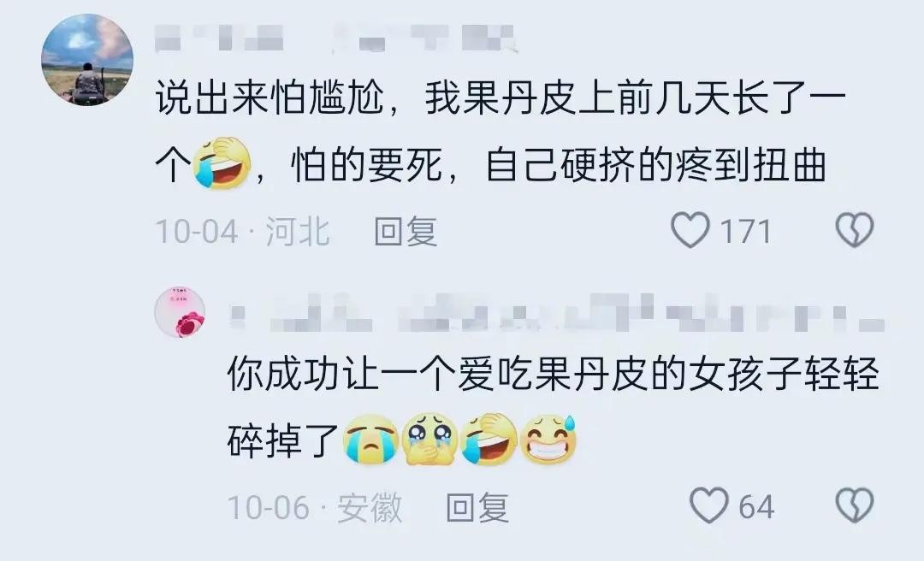Viewport: 924px width, 561px height.
Task: Dislike the Anhui reply via broken heart
Action: pyautogui.click(x=855, y=505)
